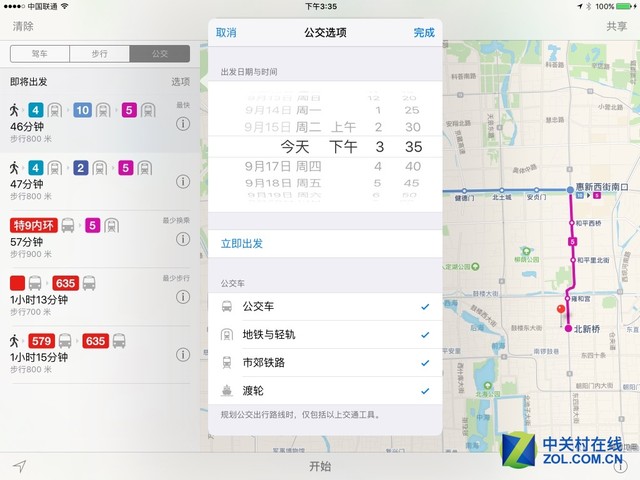Tap 579 bus badge

coord(41,341)
